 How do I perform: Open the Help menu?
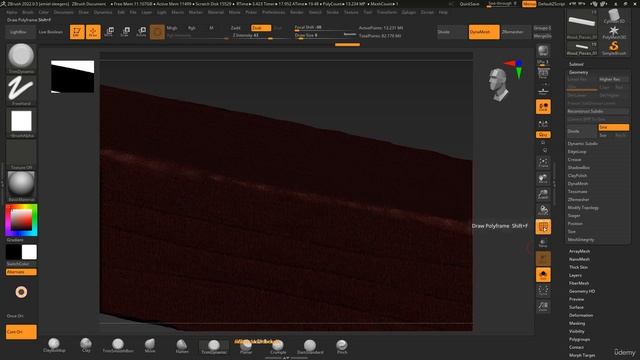[x=443, y=12]
